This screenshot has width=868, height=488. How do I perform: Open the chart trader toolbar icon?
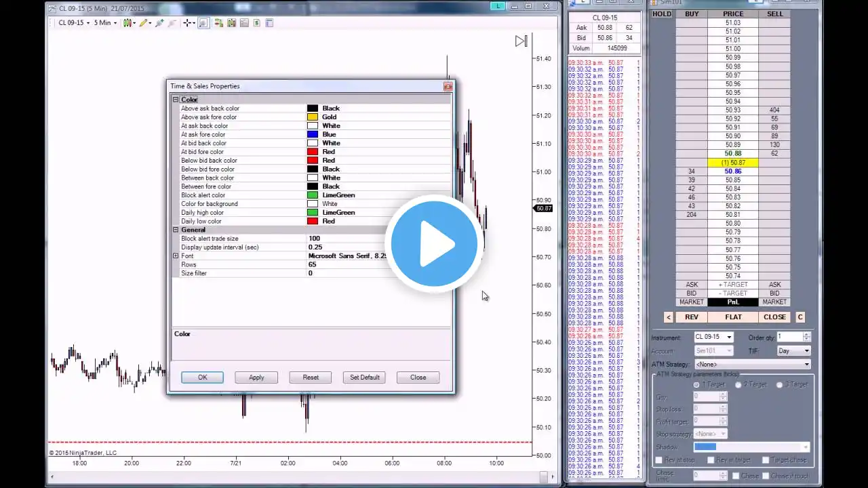(x=218, y=22)
